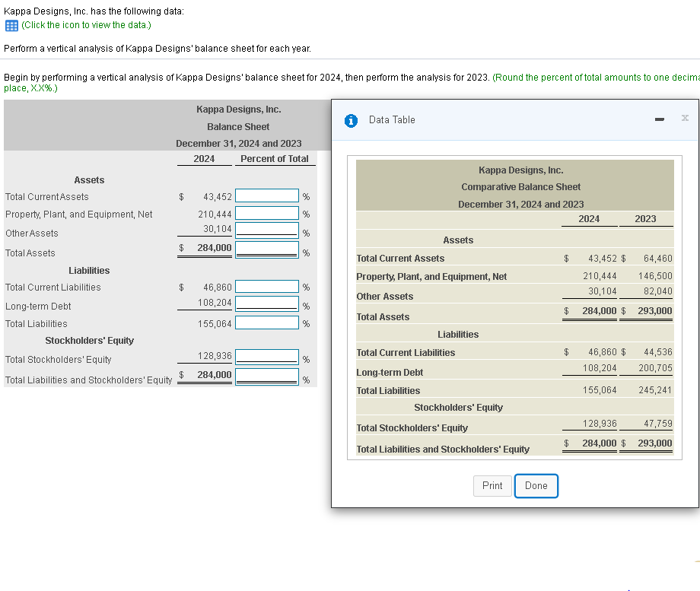
Task: Select the 200,705 value in the data table
Action: (655, 368)
